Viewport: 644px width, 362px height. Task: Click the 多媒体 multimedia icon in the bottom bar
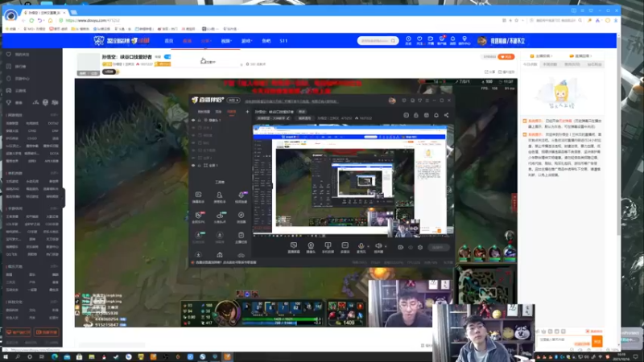(345, 247)
